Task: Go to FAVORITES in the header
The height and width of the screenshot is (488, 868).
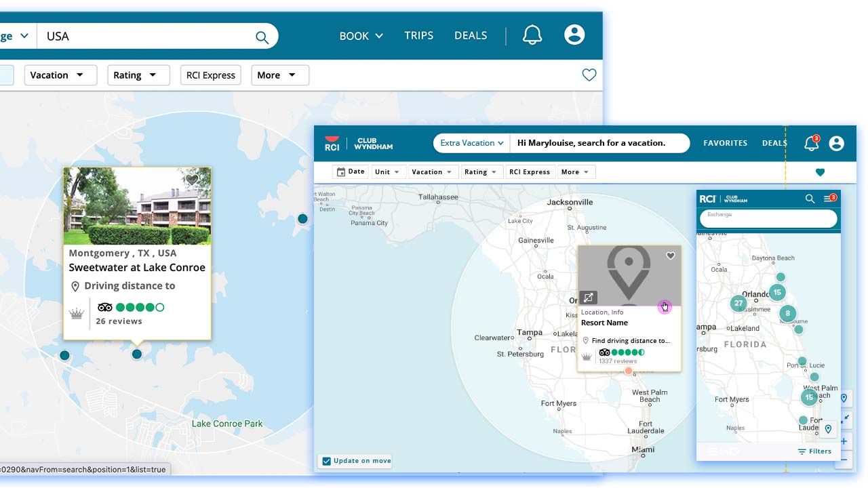Action: tap(725, 143)
